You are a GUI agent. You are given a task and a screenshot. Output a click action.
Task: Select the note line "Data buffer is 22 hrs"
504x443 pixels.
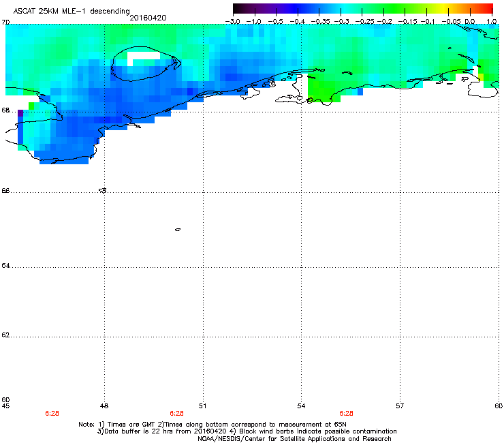click(247, 431)
